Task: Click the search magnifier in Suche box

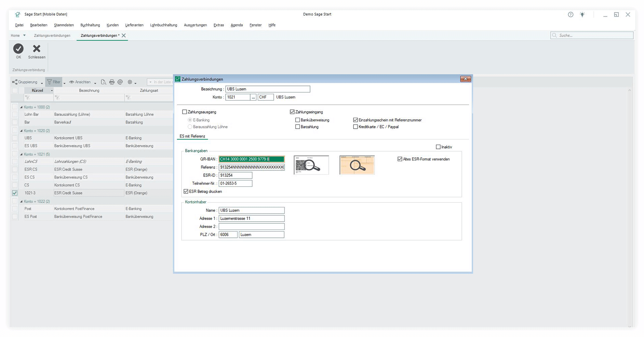Action: pyautogui.click(x=554, y=35)
